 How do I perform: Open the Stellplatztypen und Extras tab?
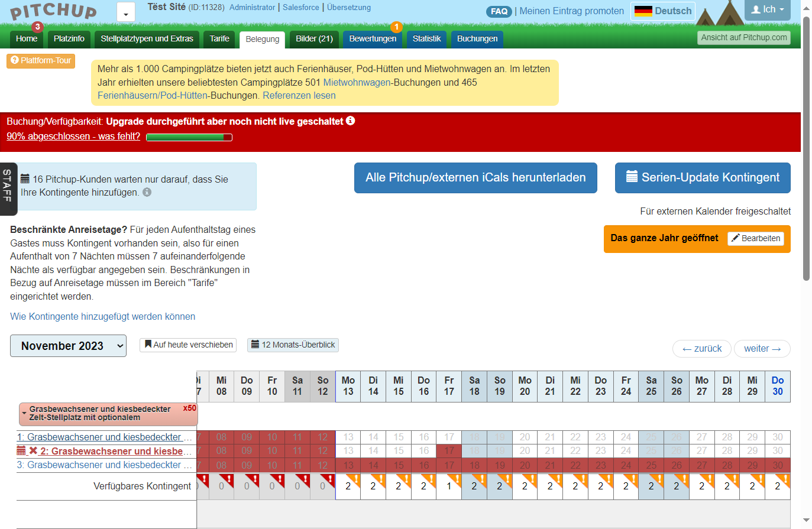pos(147,39)
